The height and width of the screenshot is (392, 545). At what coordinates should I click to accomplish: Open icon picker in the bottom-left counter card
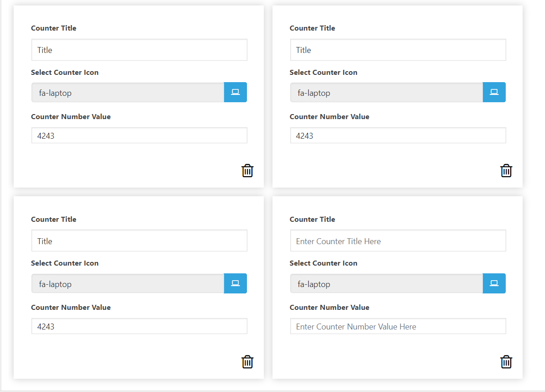[x=236, y=283]
